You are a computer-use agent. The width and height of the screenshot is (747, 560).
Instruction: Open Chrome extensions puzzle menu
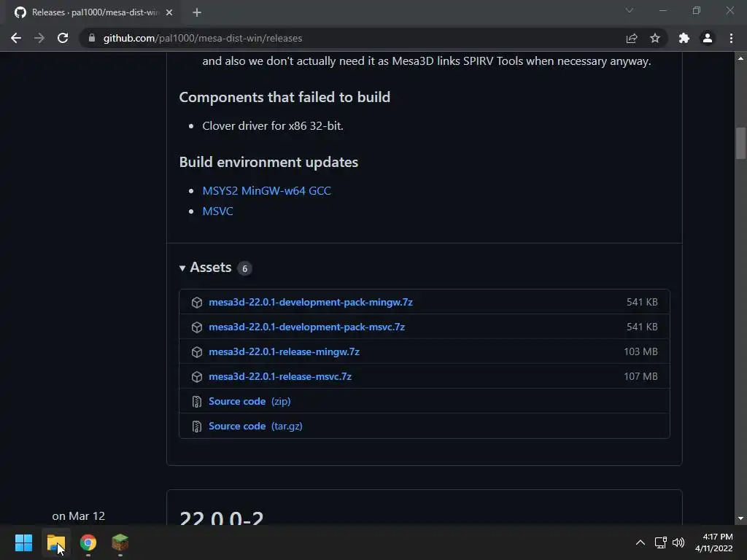[x=684, y=38]
